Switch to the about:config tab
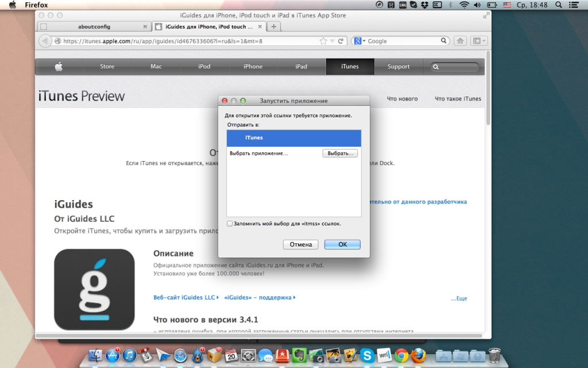588x368 pixels. tap(94, 26)
